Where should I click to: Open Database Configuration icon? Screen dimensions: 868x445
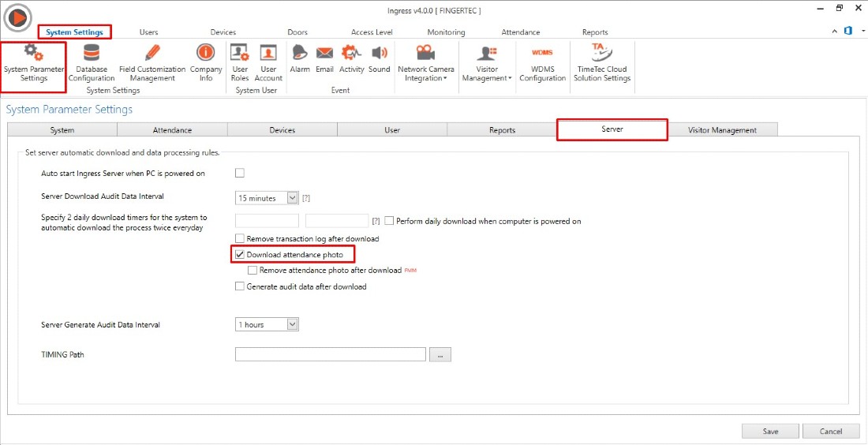[92, 53]
